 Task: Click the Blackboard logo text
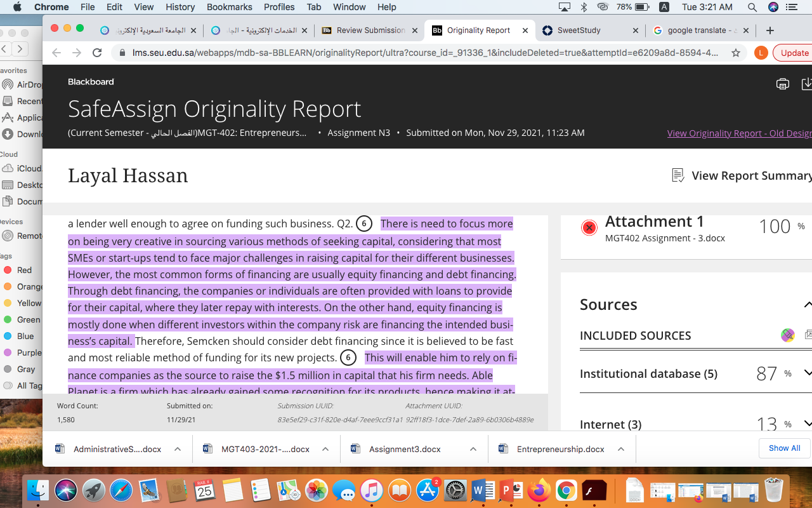tap(91, 82)
